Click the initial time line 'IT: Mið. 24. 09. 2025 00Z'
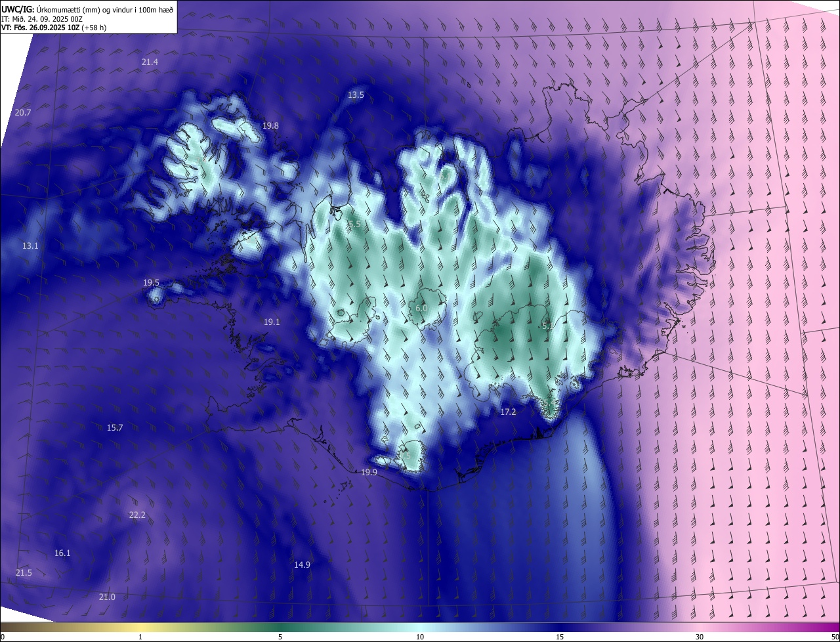Screen dimensions: 840x642 click(x=42, y=18)
